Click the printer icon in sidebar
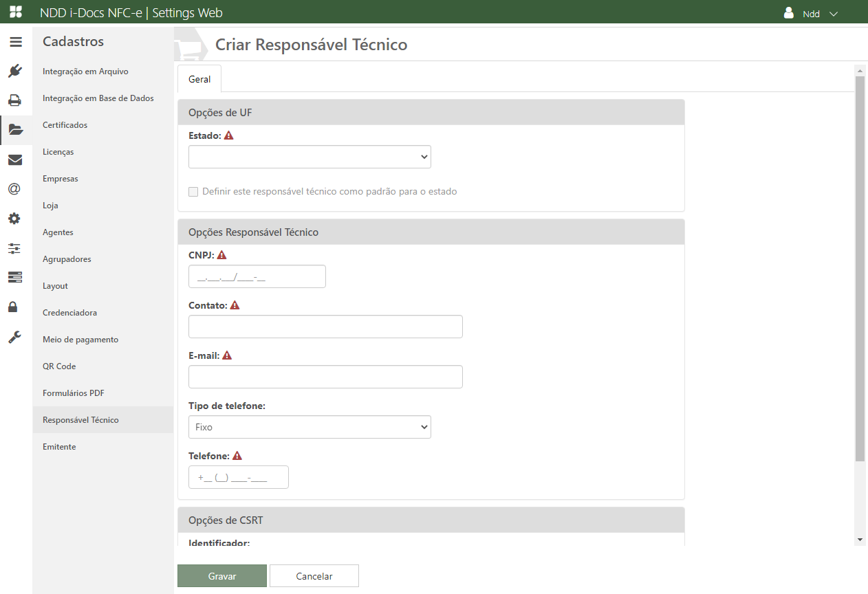 (15, 100)
